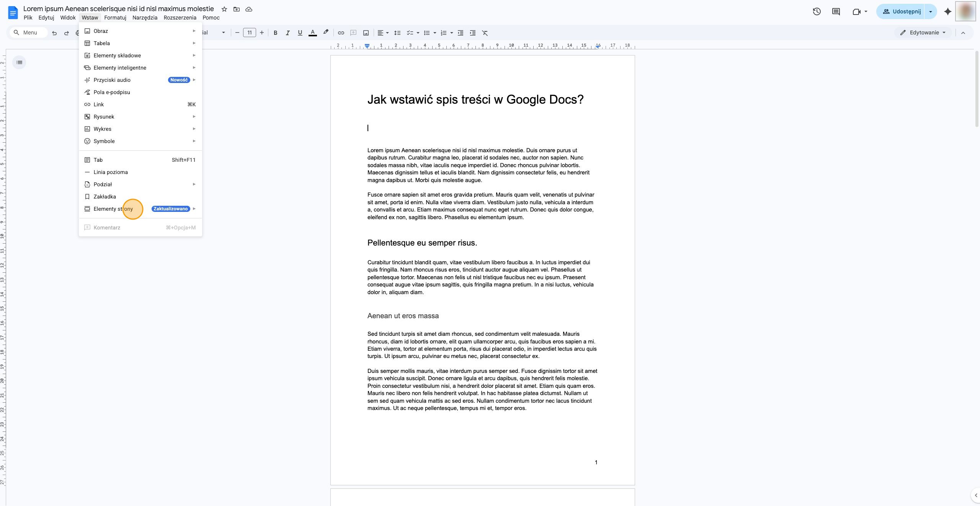Image resolution: width=980 pixels, height=506 pixels.
Task: Search menus with Menu box
Action: pos(29,33)
